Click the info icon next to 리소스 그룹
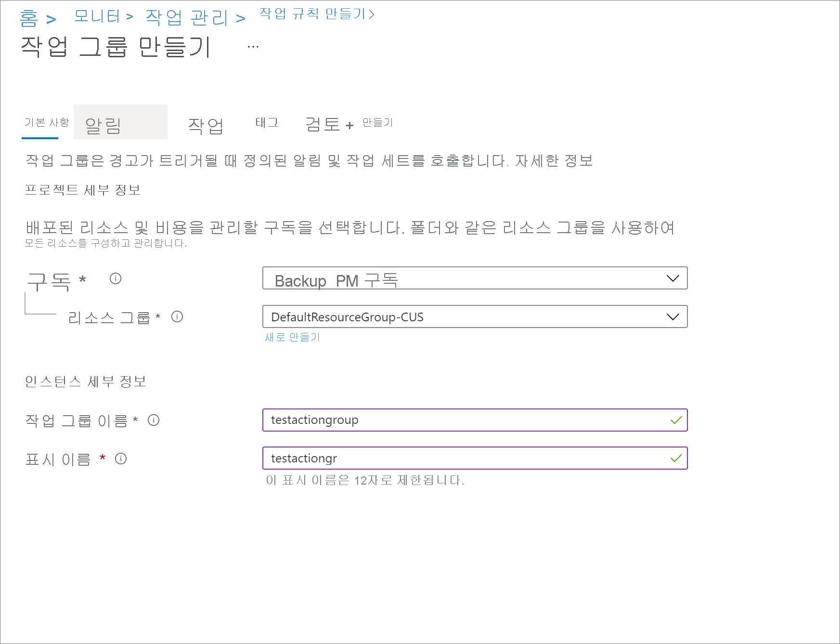The height and width of the screenshot is (644, 840). (x=177, y=316)
